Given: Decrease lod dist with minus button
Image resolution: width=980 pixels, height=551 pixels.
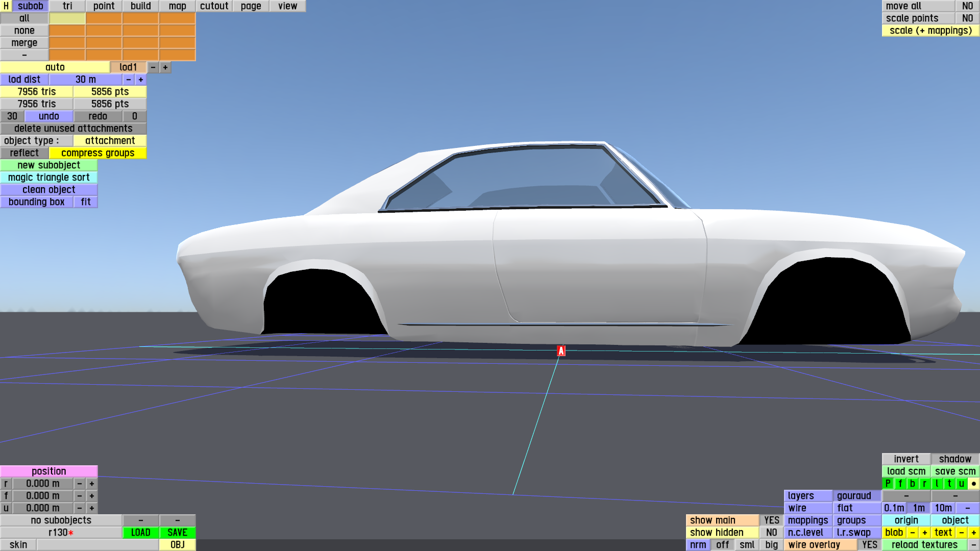Looking at the screenshot, I should tap(128, 80).
